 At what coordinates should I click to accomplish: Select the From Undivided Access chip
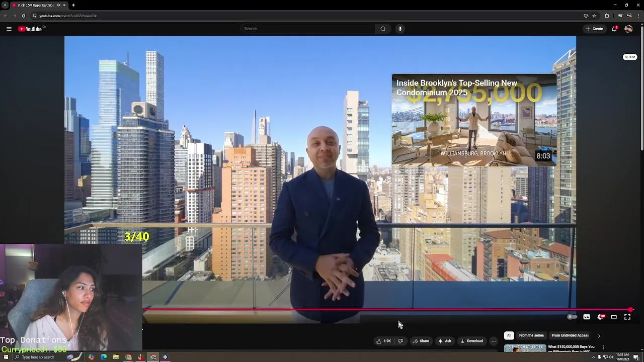pos(570,335)
